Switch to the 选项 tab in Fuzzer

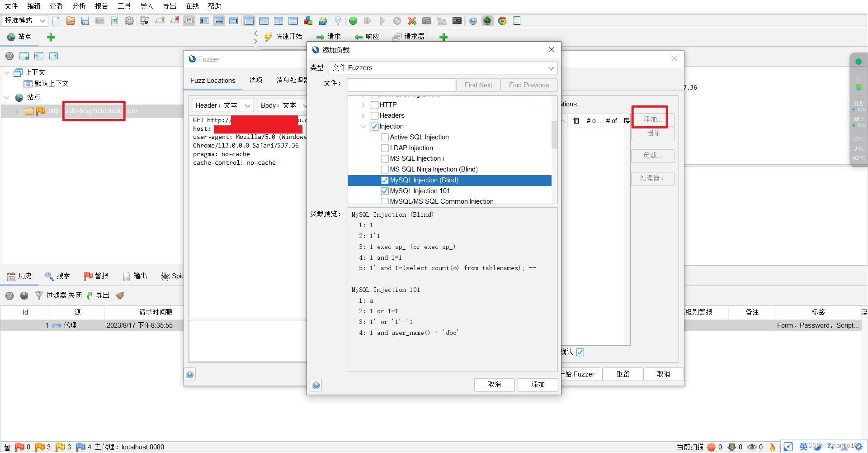[x=256, y=81]
